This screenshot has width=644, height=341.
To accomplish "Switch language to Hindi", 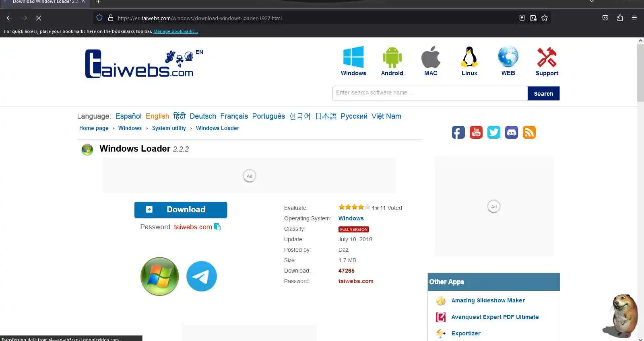I will [180, 116].
